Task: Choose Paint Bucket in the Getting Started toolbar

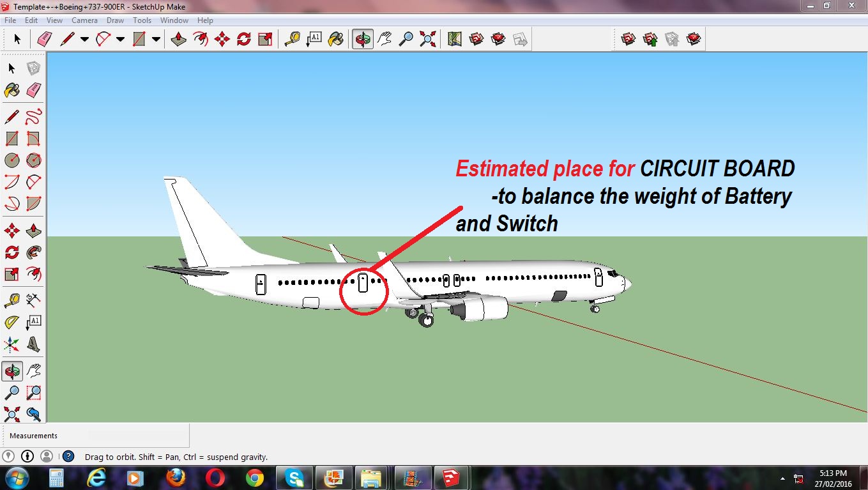Action: click(335, 40)
